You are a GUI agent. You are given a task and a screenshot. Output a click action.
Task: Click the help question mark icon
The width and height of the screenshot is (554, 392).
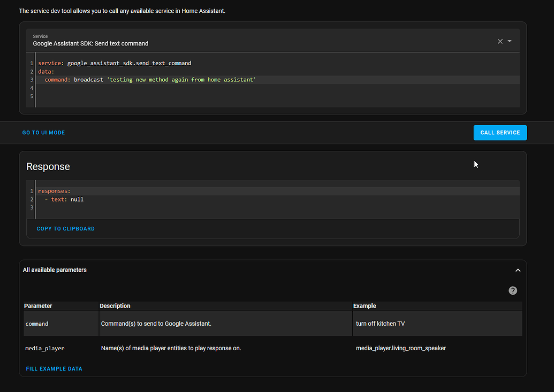point(513,290)
